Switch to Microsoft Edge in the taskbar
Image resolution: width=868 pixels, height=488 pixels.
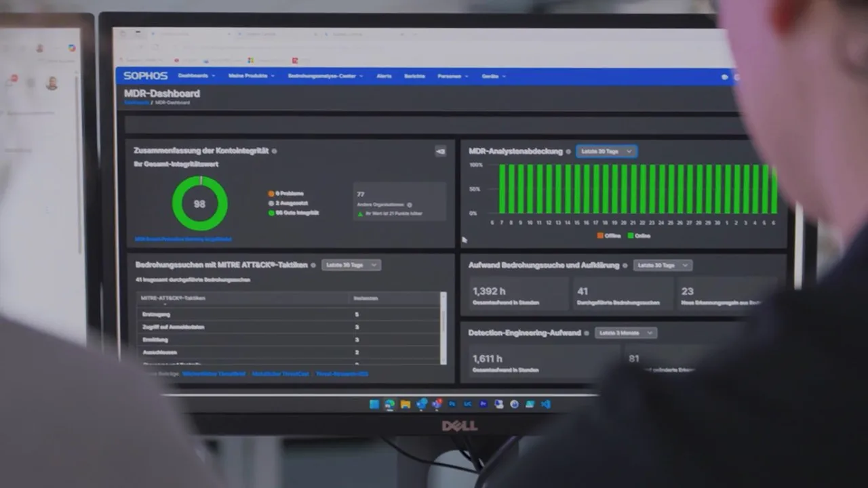pyautogui.click(x=390, y=404)
